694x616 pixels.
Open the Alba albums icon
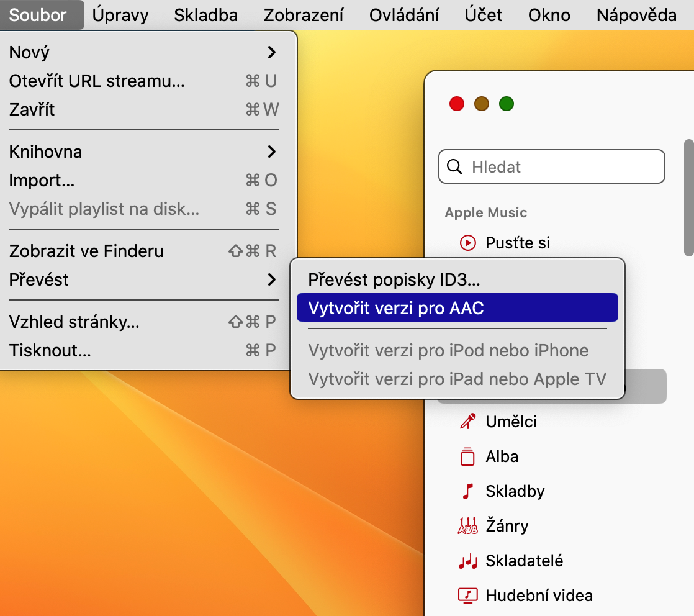tap(467, 456)
